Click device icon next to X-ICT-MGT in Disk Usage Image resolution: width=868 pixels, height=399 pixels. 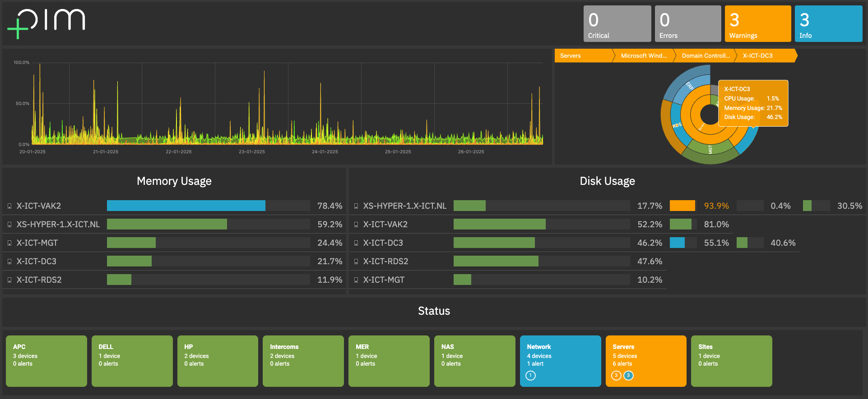pyautogui.click(x=356, y=280)
